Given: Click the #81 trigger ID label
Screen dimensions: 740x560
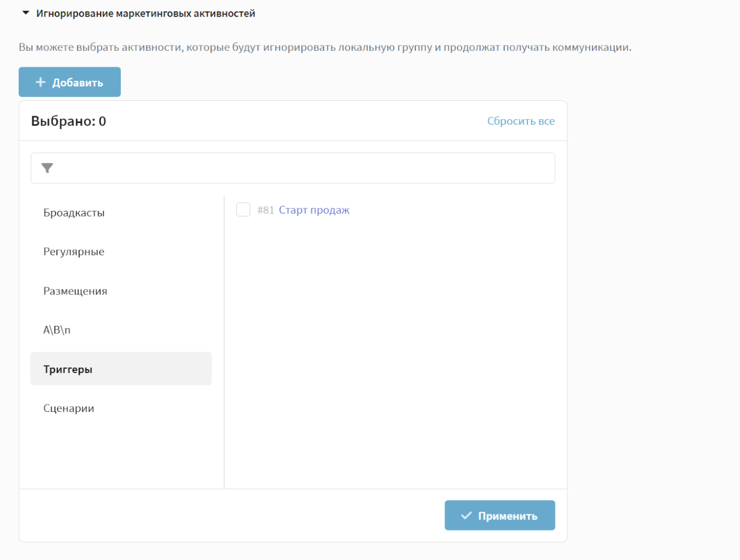Looking at the screenshot, I should click(265, 210).
